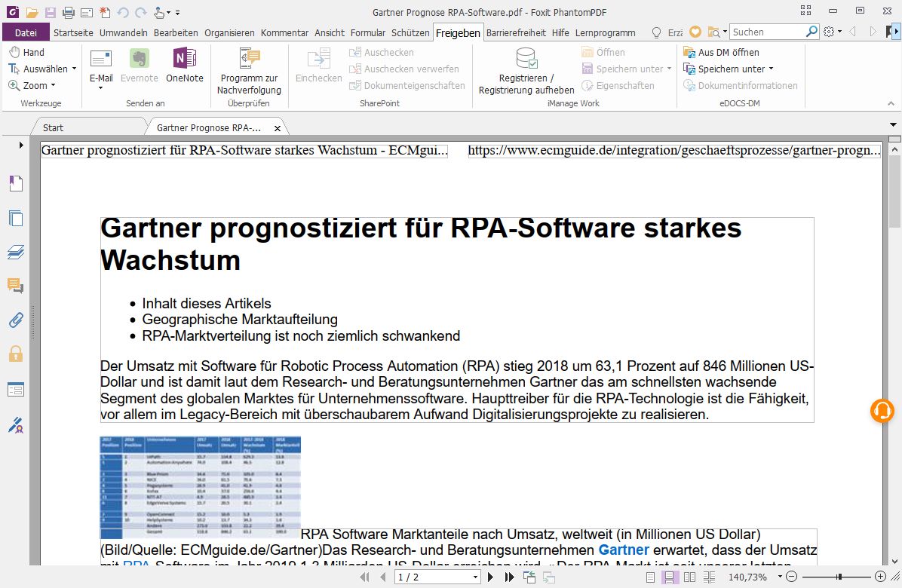Screen dimensions: 902x588
Task: Open the Speichern unter dropdown in eDOCS-DM
Action: [x=771, y=69]
